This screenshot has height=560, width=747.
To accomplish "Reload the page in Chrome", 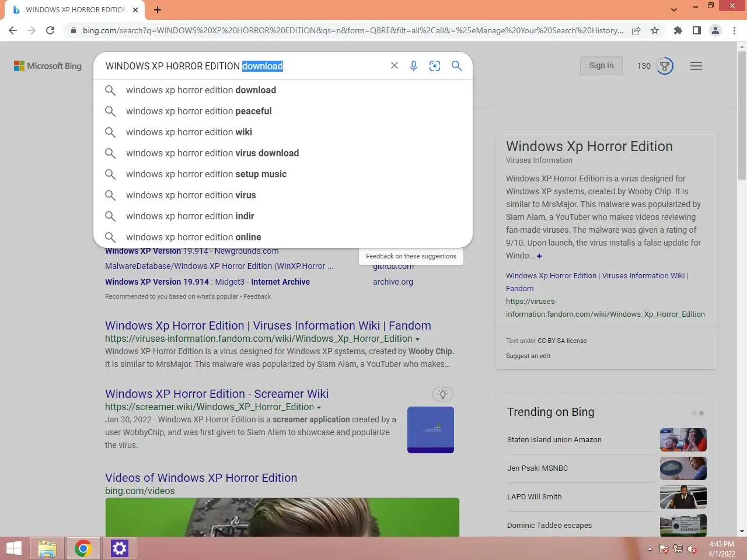I will pyautogui.click(x=50, y=30).
